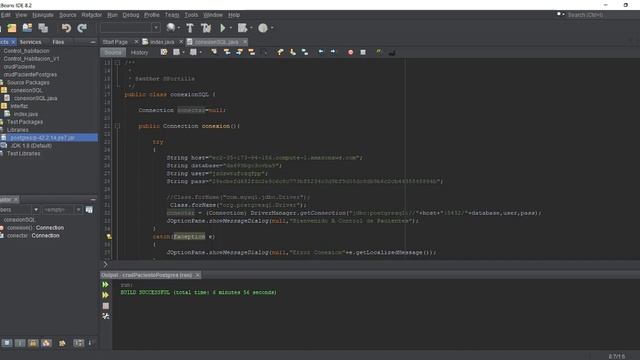Click chevron above the Output panel

[105, 264]
